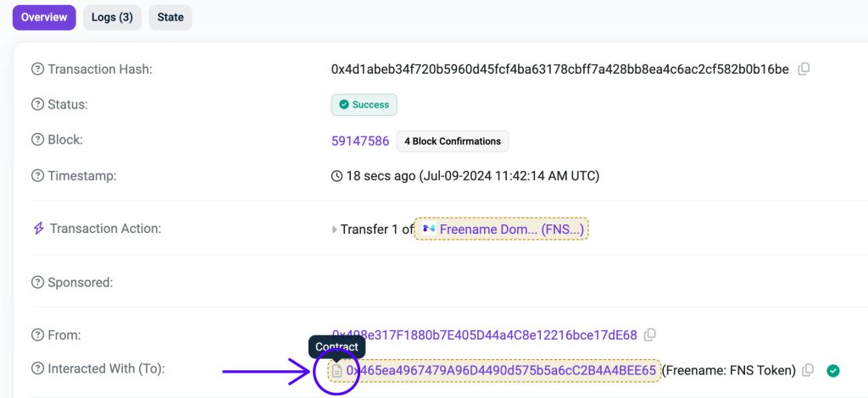The width and height of the screenshot is (868, 398).
Task: Click the help icon beside Transaction Hash
Action: click(x=37, y=69)
